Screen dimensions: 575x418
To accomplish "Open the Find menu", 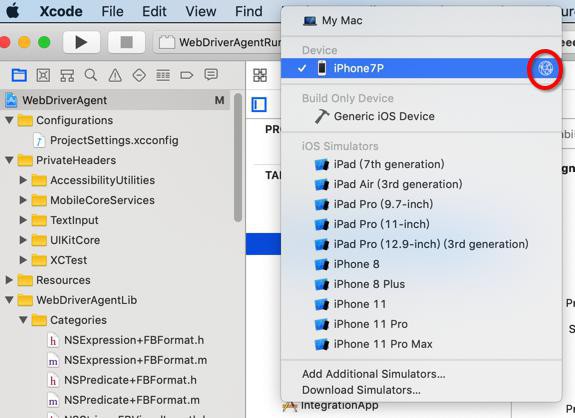I will (248, 11).
